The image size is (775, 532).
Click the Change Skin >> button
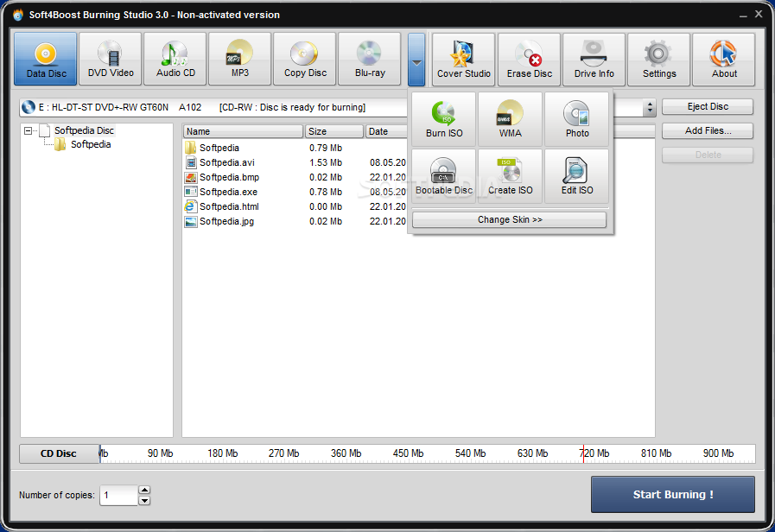(509, 220)
